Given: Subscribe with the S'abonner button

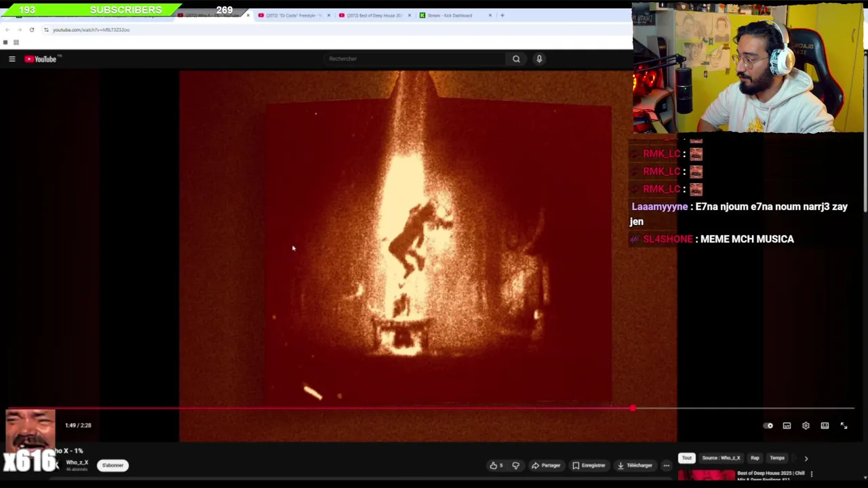Looking at the screenshot, I should [x=113, y=466].
